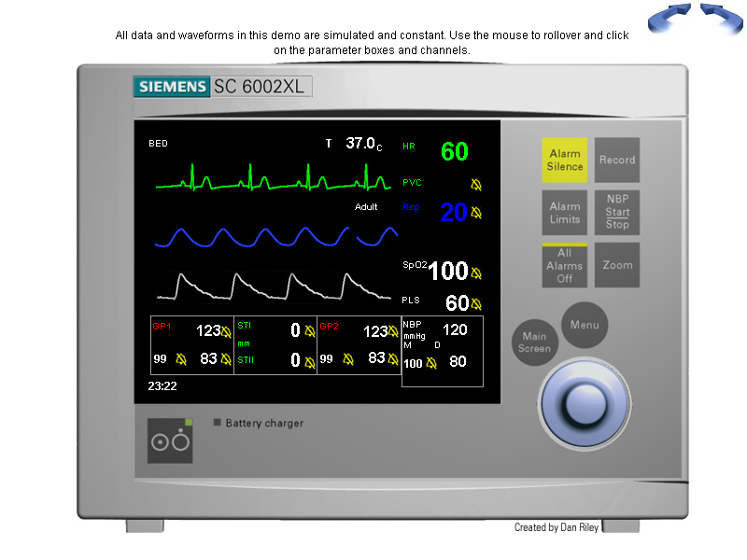Screen dimensions: 747x560
Task: Click the NBP label
Action: pyautogui.click(x=412, y=324)
